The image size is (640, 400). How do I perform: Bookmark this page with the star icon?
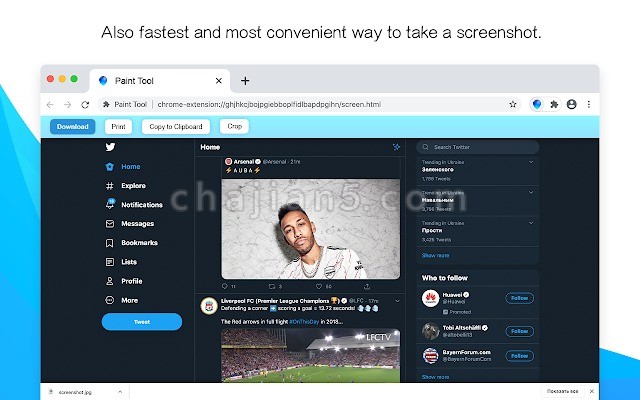(513, 104)
